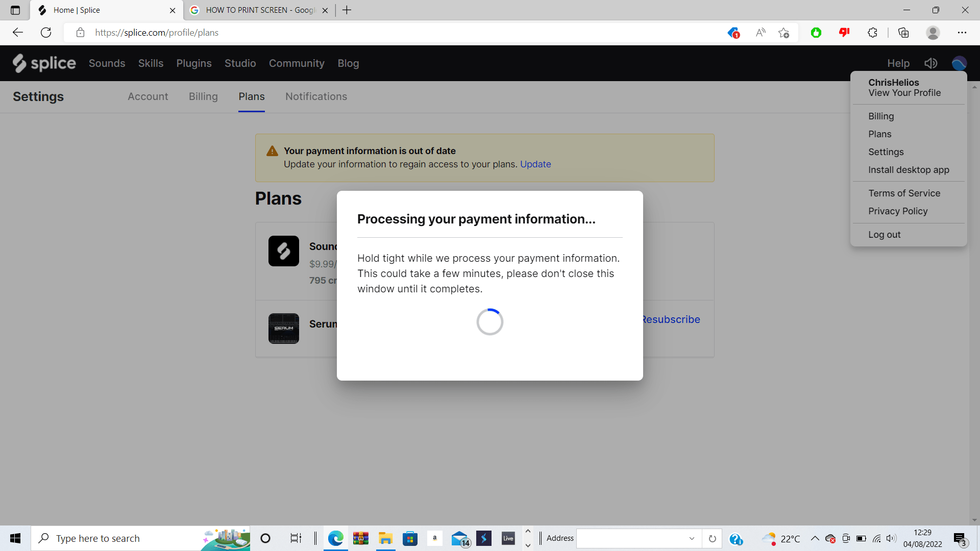Click the Serum plugin thumbnail
The width and height of the screenshot is (980, 551).
click(284, 328)
